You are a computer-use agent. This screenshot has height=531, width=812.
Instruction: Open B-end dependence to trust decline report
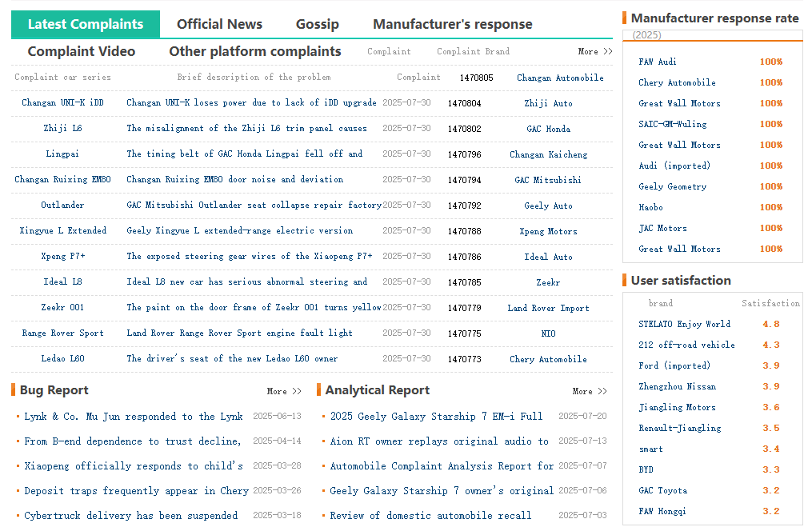pos(133,441)
